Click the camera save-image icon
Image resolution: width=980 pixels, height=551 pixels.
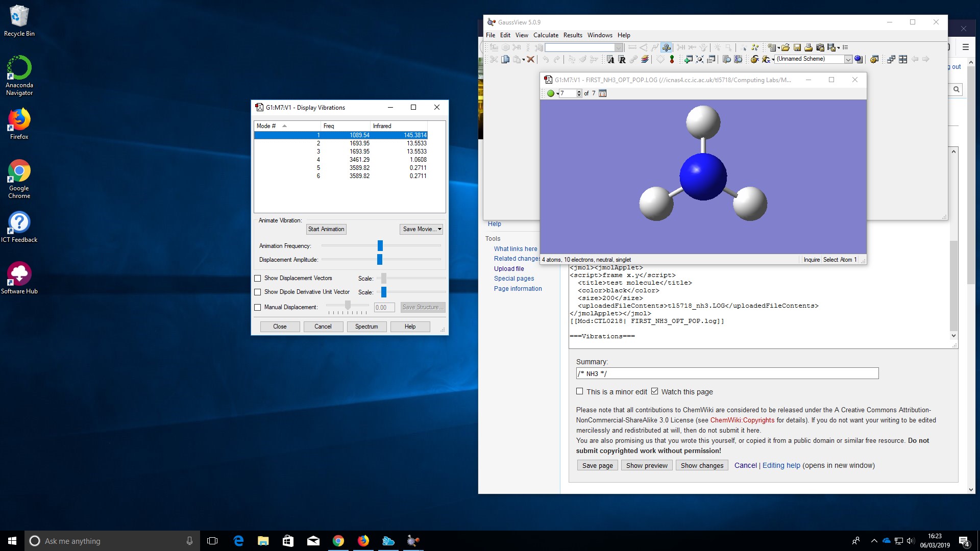tap(820, 47)
